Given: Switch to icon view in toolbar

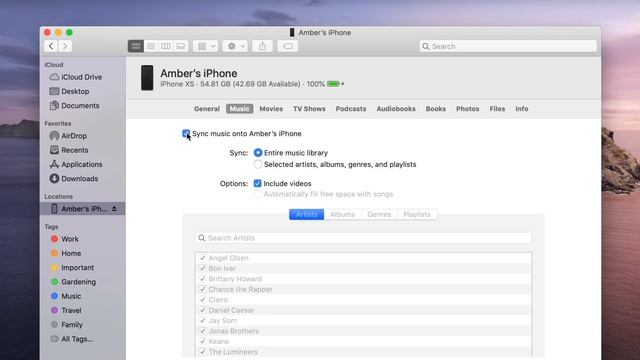Looking at the screenshot, I should pos(136,46).
